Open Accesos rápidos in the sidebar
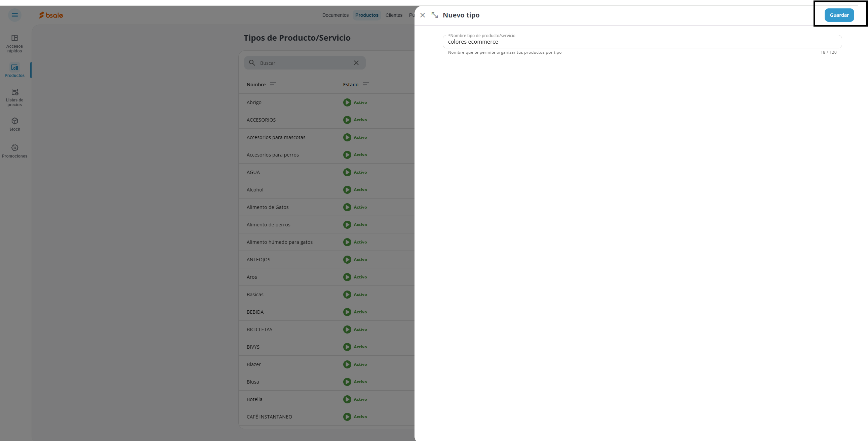 14,43
